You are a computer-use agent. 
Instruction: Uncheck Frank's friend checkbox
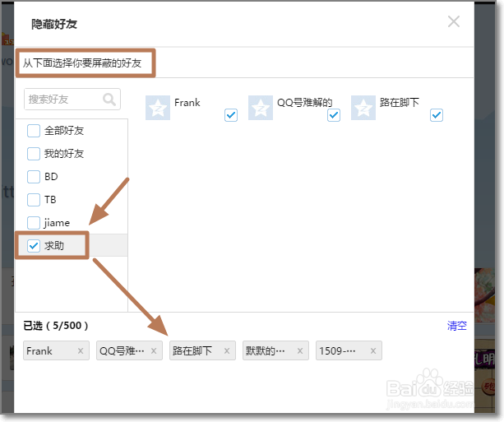point(231,115)
